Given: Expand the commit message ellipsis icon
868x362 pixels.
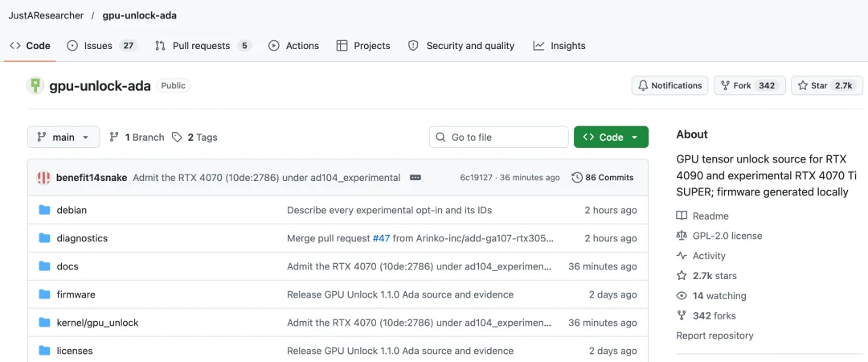Looking at the screenshot, I should pos(416,178).
